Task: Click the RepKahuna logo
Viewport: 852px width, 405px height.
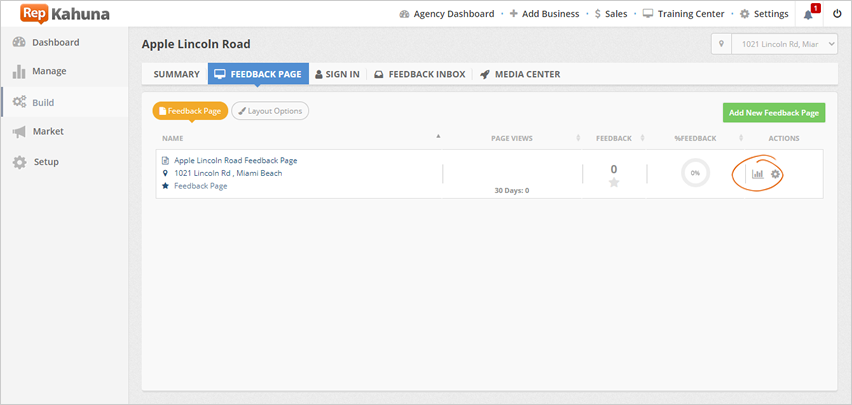Action: point(65,14)
